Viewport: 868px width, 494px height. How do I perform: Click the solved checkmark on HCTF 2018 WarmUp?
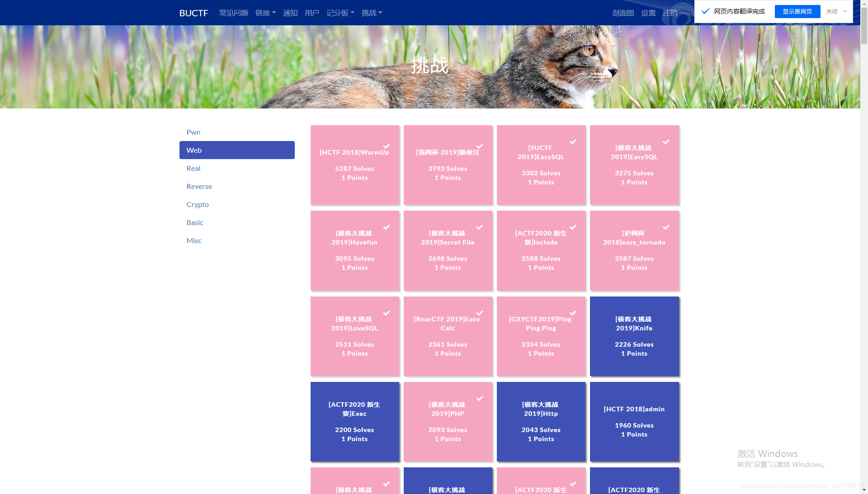pyautogui.click(x=387, y=146)
